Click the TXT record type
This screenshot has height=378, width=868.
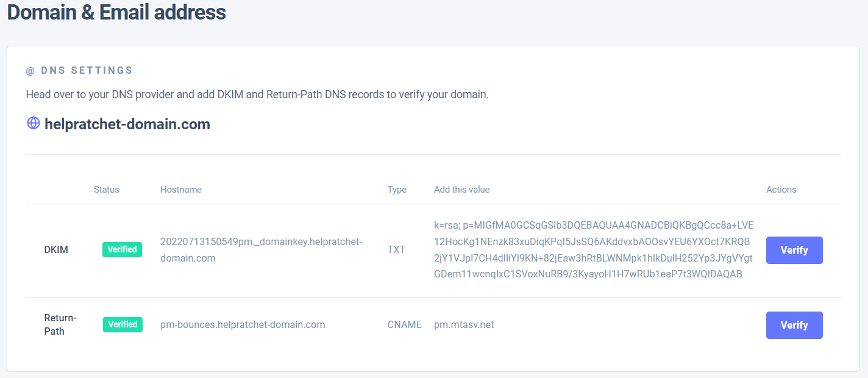pos(396,250)
